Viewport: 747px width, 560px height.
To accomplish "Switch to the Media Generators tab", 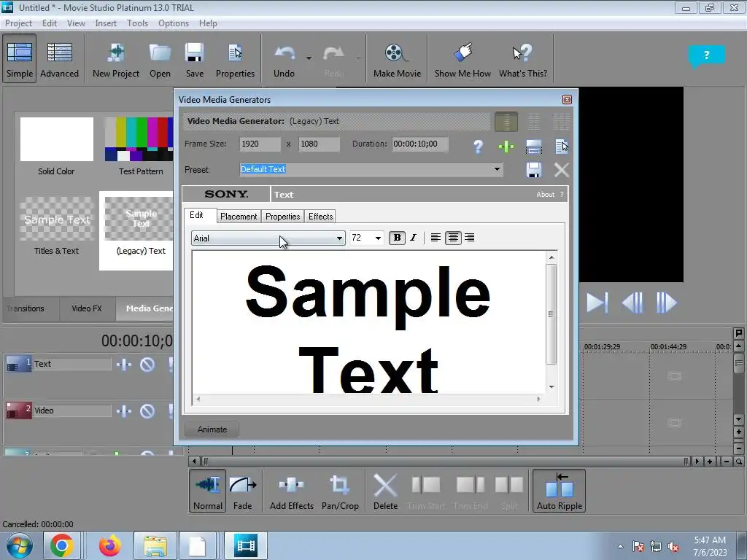I will [145, 308].
